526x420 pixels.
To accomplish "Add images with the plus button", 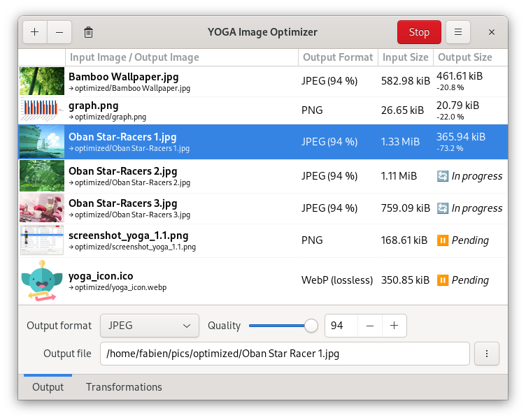I will click(x=35, y=32).
